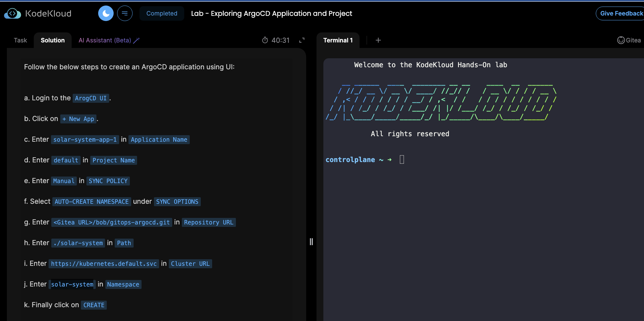Image resolution: width=644 pixels, height=321 pixels.
Task: Click the solar-system-app-1 code text
Action: click(85, 140)
